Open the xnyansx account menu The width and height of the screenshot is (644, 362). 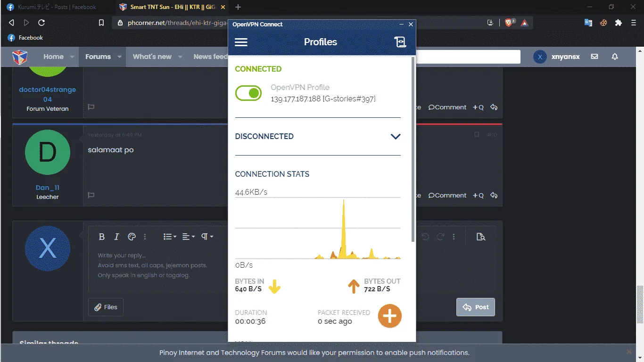pos(556,57)
